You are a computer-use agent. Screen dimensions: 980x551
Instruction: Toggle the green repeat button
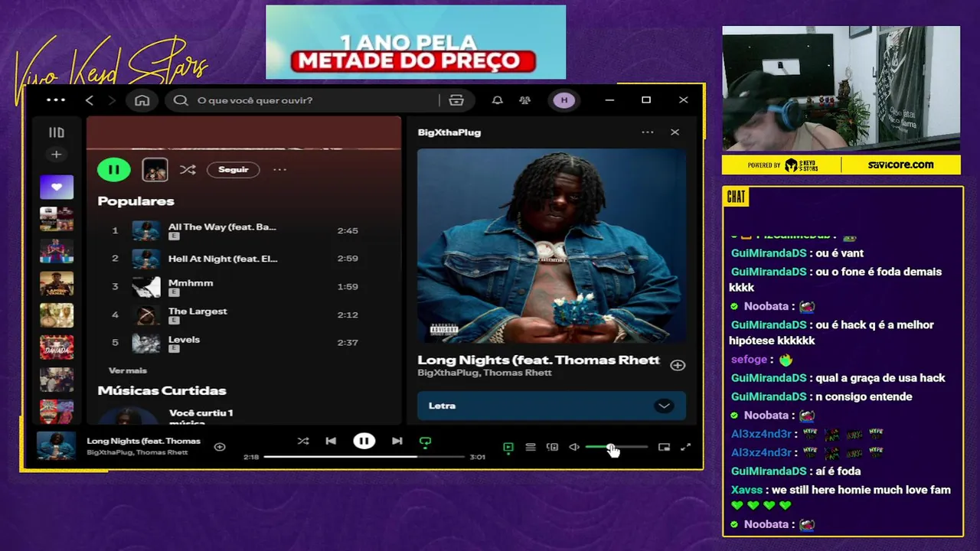coord(425,442)
